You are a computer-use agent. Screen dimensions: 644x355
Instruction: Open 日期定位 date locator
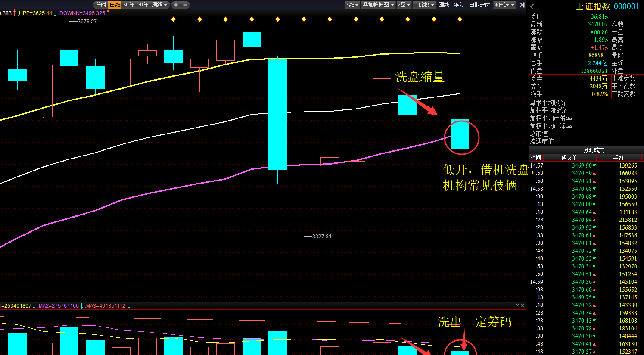[x=479, y=5]
